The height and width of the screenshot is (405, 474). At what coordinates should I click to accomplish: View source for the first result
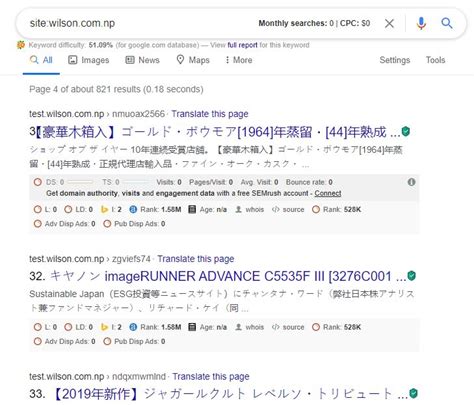point(288,210)
